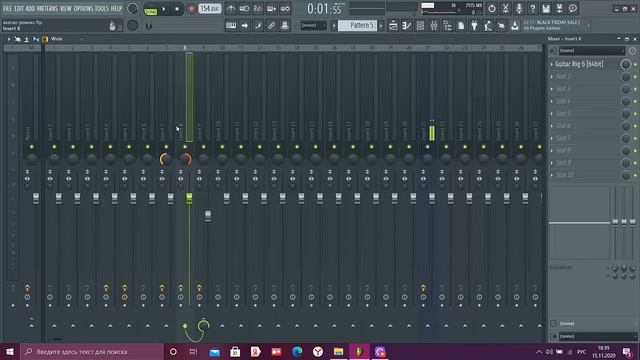The height and width of the screenshot is (360, 640).
Task: Open the Browser view icon
Action: click(447, 26)
